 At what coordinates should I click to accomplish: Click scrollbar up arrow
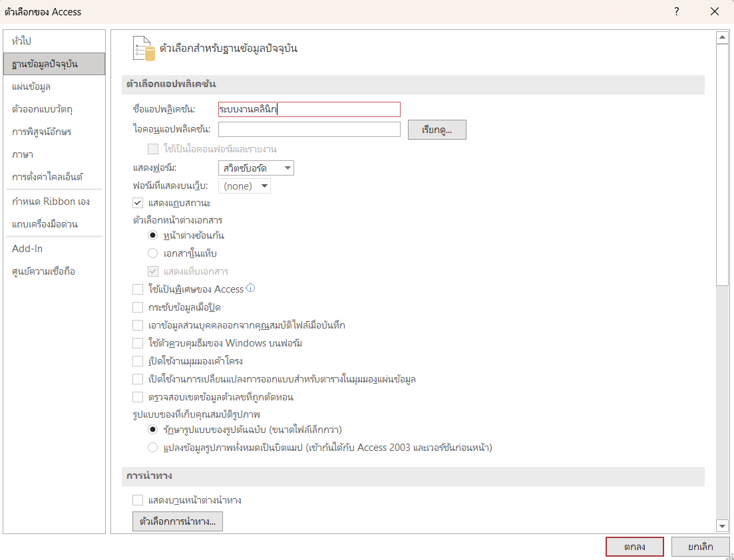coord(722,38)
